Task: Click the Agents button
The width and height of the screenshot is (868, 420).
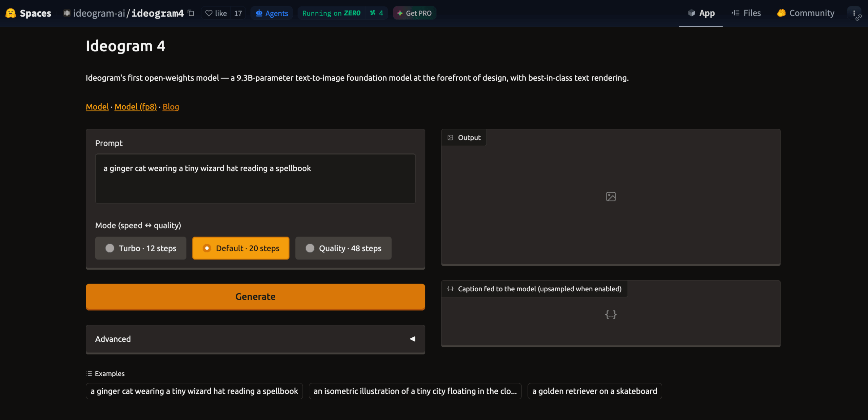Action: click(x=272, y=13)
